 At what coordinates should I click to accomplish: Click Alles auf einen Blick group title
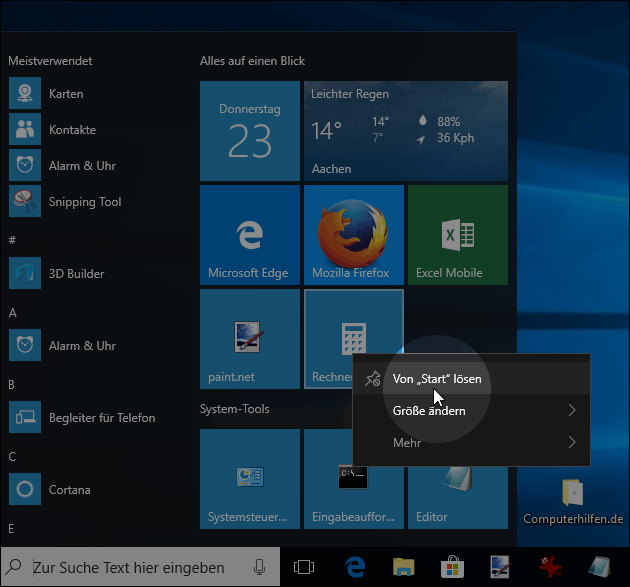click(x=252, y=61)
